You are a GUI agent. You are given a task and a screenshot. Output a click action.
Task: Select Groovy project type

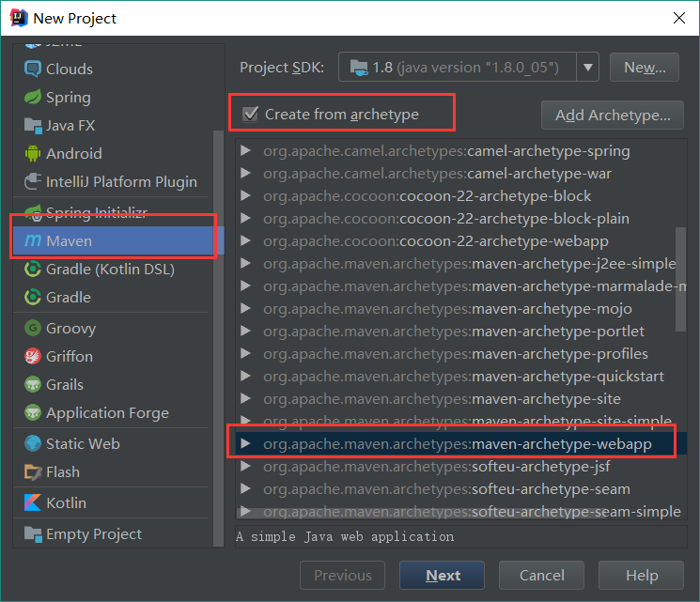point(113,328)
